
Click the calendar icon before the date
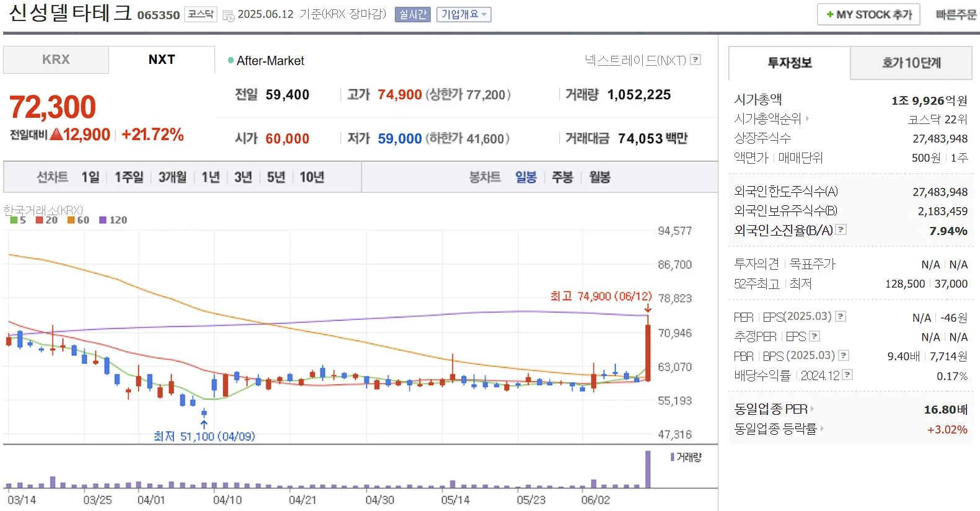(x=228, y=15)
